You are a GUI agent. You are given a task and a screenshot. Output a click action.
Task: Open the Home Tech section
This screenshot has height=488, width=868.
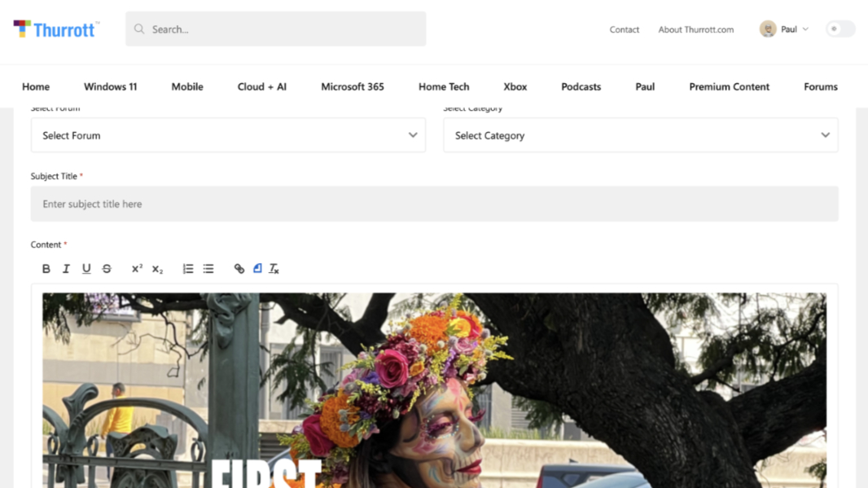point(444,86)
